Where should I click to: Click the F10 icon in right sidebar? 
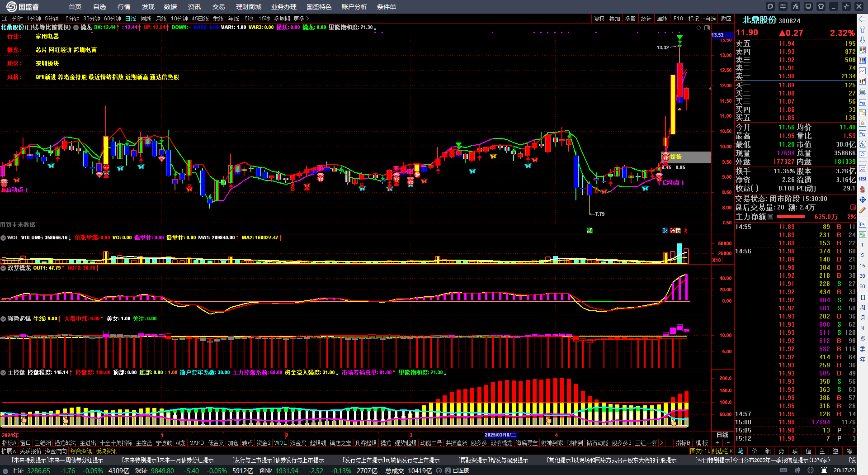coord(863,103)
